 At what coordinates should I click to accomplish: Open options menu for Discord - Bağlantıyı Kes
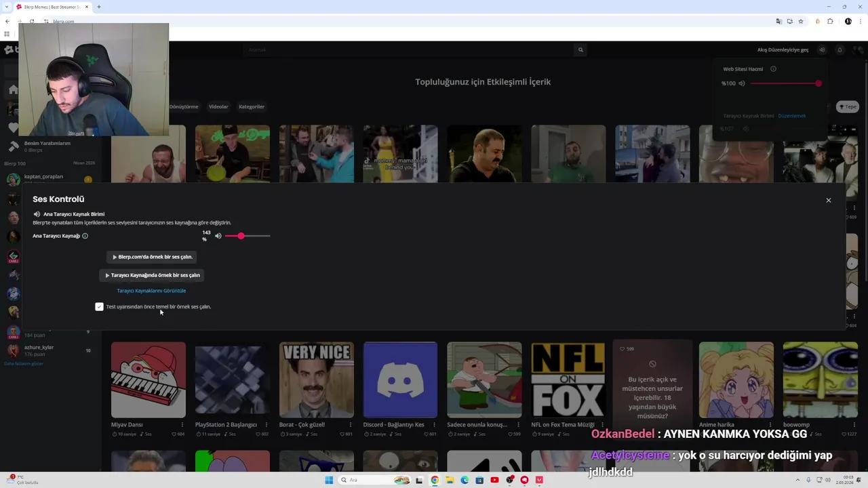tap(435, 425)
